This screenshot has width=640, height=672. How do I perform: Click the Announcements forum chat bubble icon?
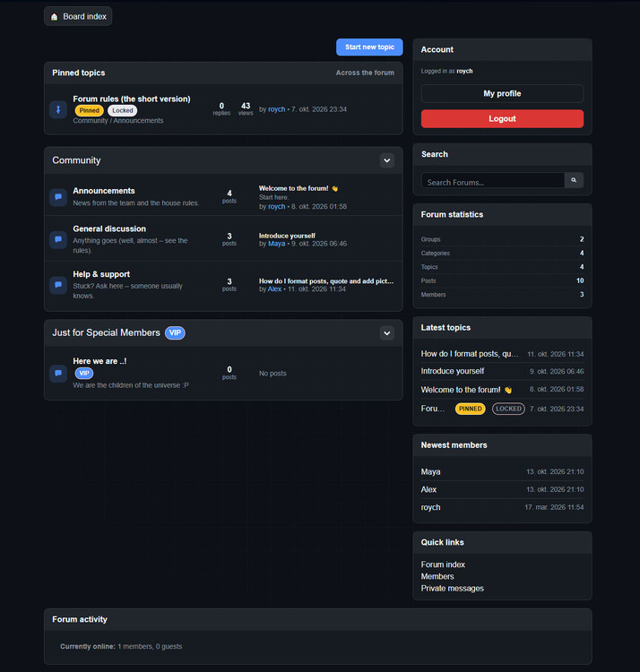(58, 197)
